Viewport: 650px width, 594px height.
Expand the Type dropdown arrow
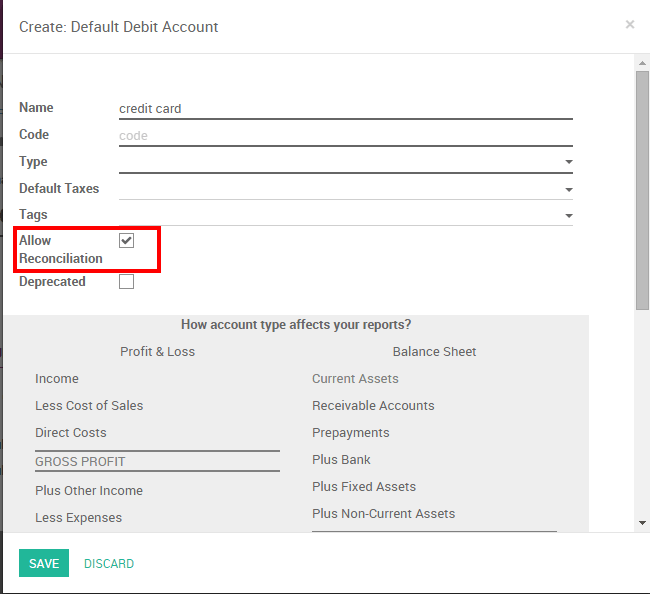point(568,162)
